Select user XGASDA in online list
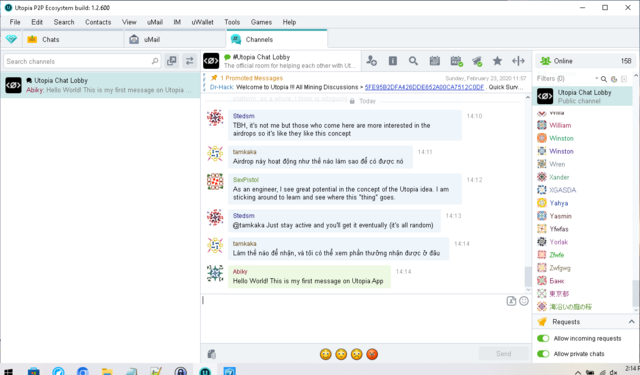Image resolution: width=640 pixels, height=375 pixels. (x=562, y=190)
